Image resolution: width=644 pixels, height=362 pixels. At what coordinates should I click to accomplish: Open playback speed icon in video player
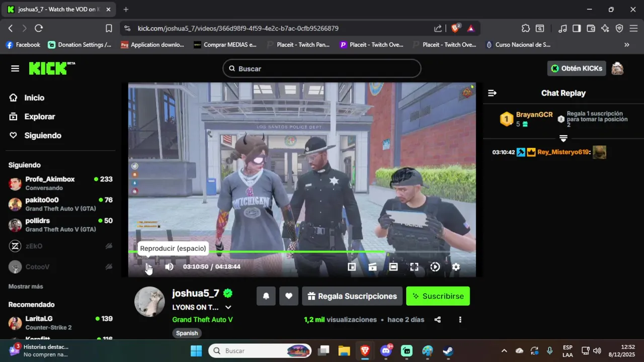coord(435,267)
